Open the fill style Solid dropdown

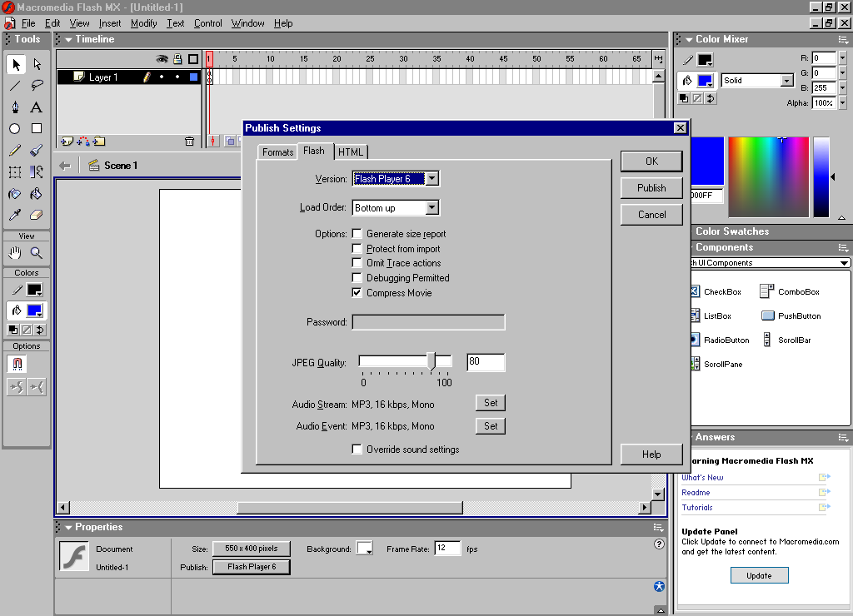(786, 81)
